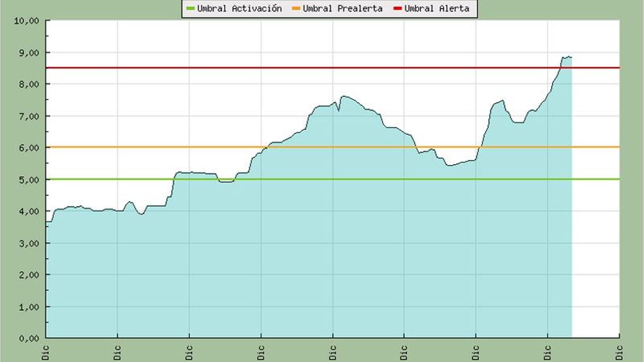Image resolution: width=644 pixels, height=362 pixels.
Task: Click the orange prealert threshold line
Action: point(161,147)
